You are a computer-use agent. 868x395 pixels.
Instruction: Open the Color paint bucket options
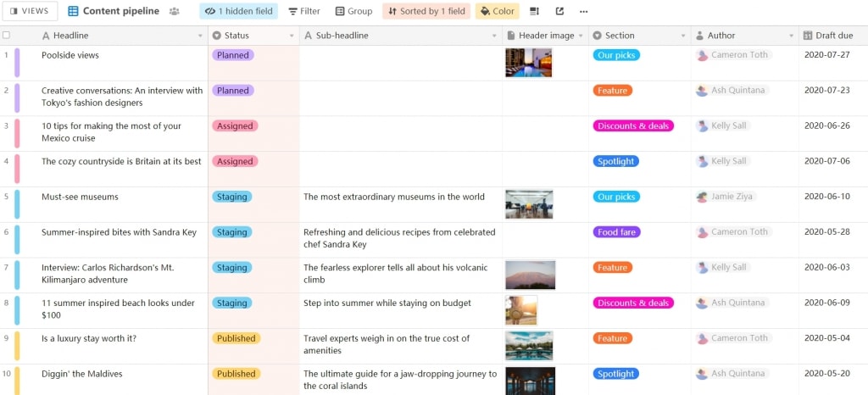497,12
